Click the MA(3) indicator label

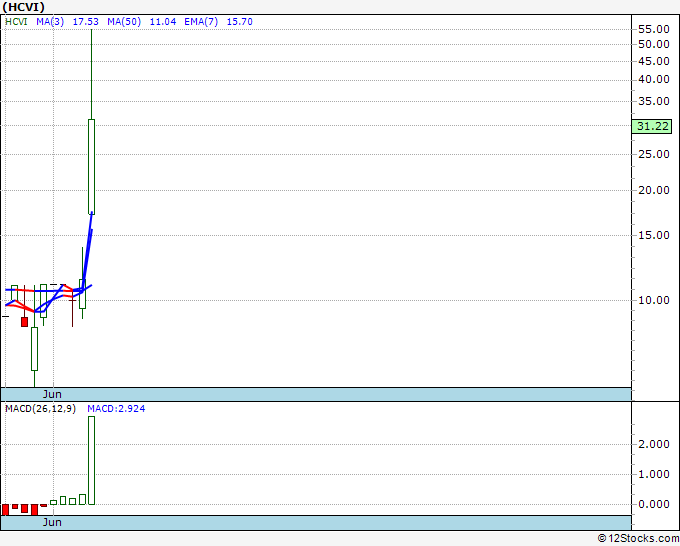(x=50, y=22)
